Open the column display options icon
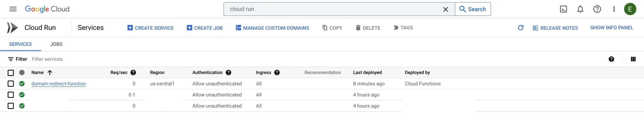This screenshot has height=135, width=644. (x=633, y=59)
